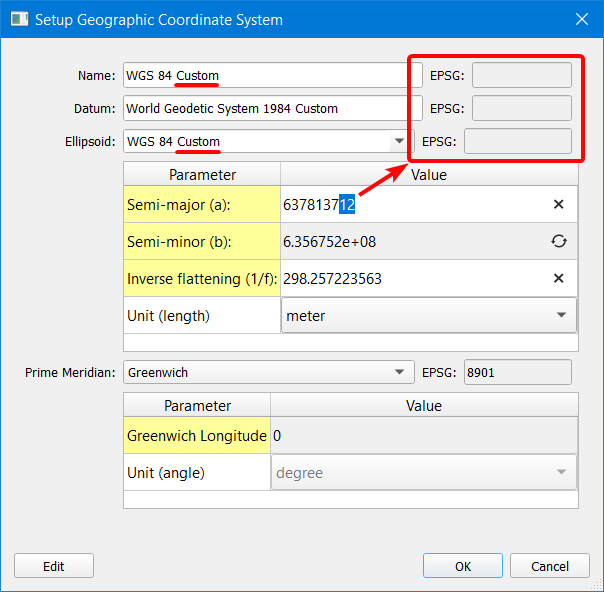Close the Setup Geographic Coordinate System dialog
Viewport: 604px width, 592px height.
[582, 19]
